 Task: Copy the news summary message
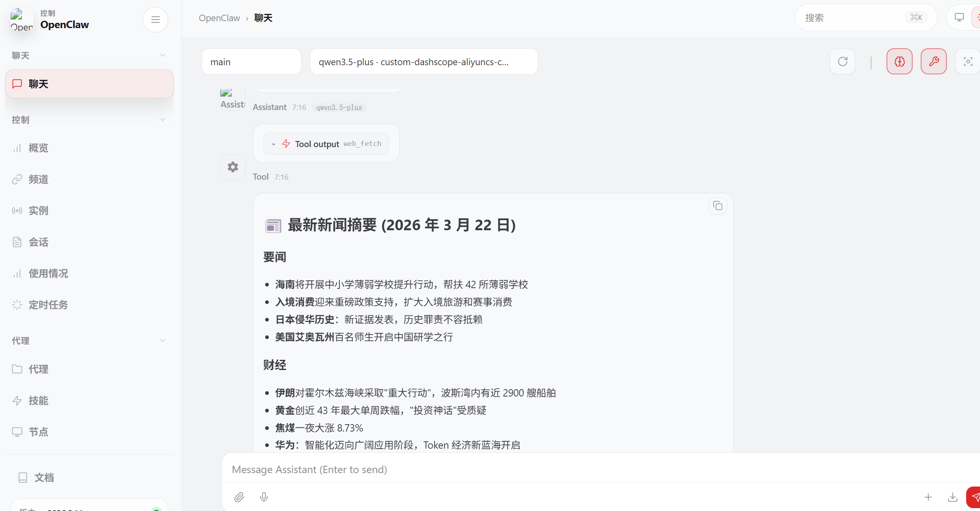pyautogui.click(x=718, y=206)
